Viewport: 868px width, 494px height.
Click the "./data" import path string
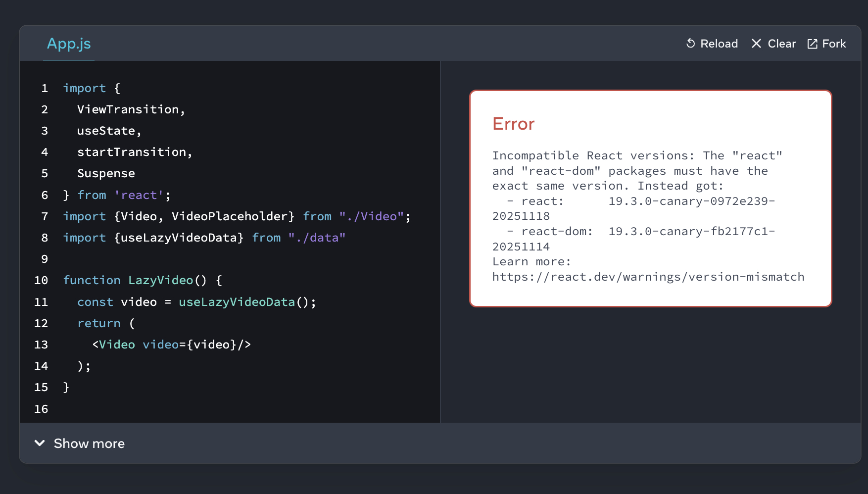tap(317, 238)
